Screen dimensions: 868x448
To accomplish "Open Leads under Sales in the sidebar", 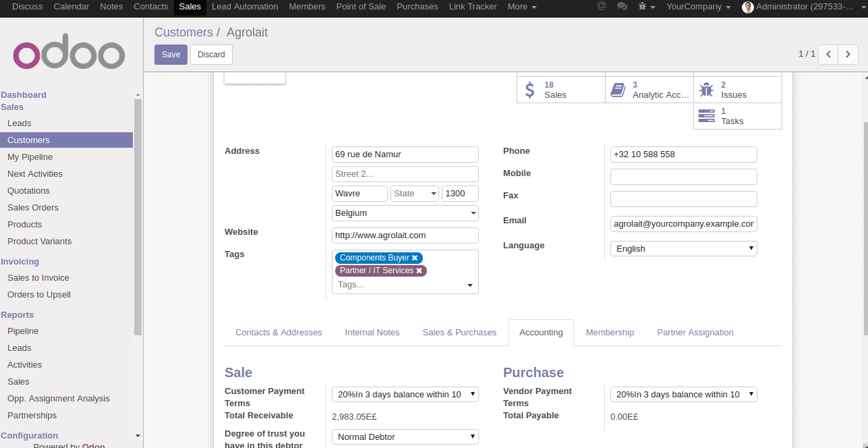I will click(20, 123).
